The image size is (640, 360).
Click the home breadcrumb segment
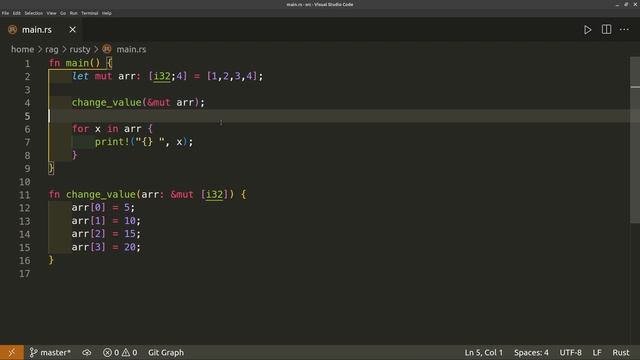[22, 49]
